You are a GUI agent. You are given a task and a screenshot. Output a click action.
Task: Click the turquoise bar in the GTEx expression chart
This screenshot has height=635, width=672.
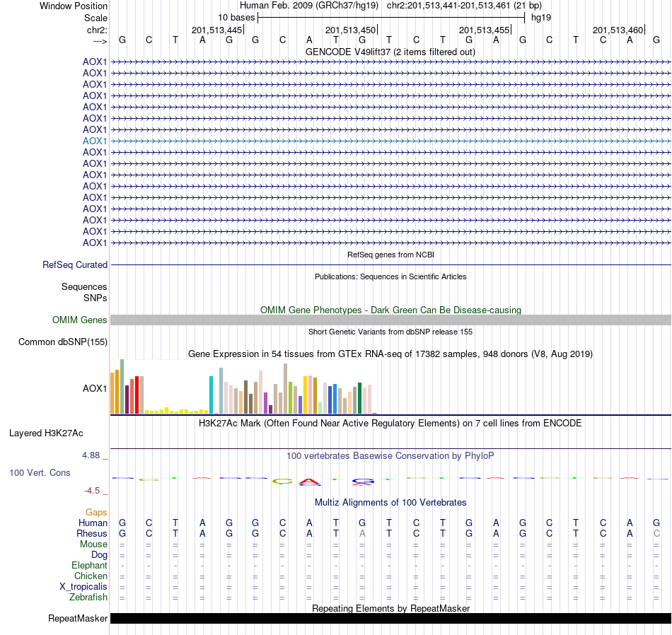[x=211, y=395]
